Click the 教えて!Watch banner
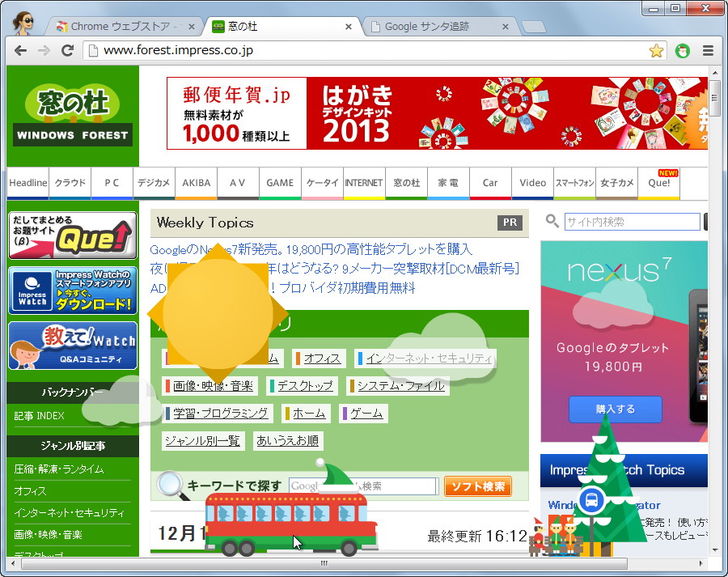728x577 pixels. click(x=73, y=346)
